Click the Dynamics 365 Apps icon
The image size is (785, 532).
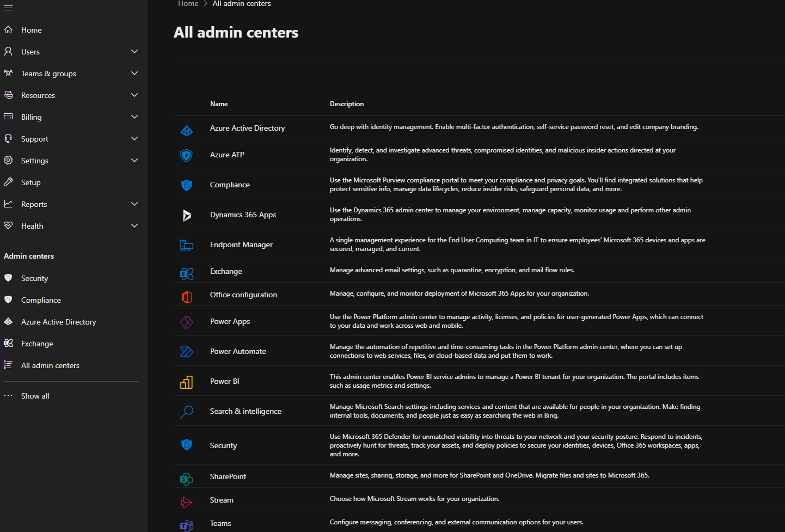tap(187, 216)
